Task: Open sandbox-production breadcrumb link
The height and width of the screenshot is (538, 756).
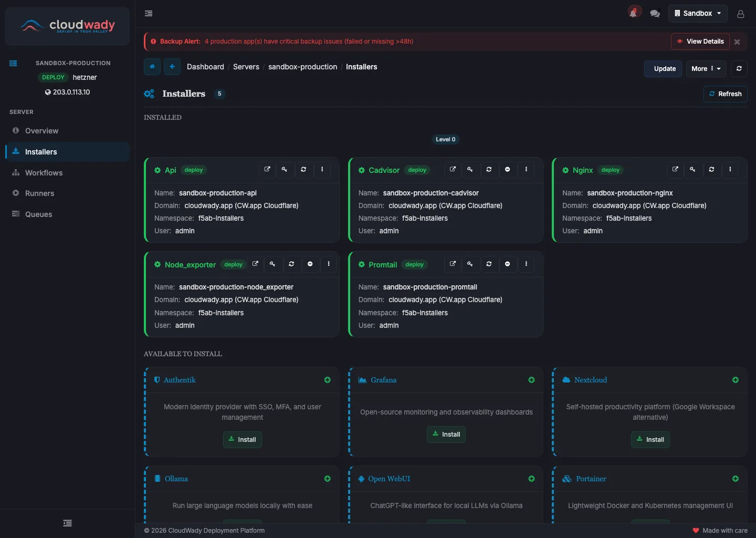Action: click(x=302, y=67)
